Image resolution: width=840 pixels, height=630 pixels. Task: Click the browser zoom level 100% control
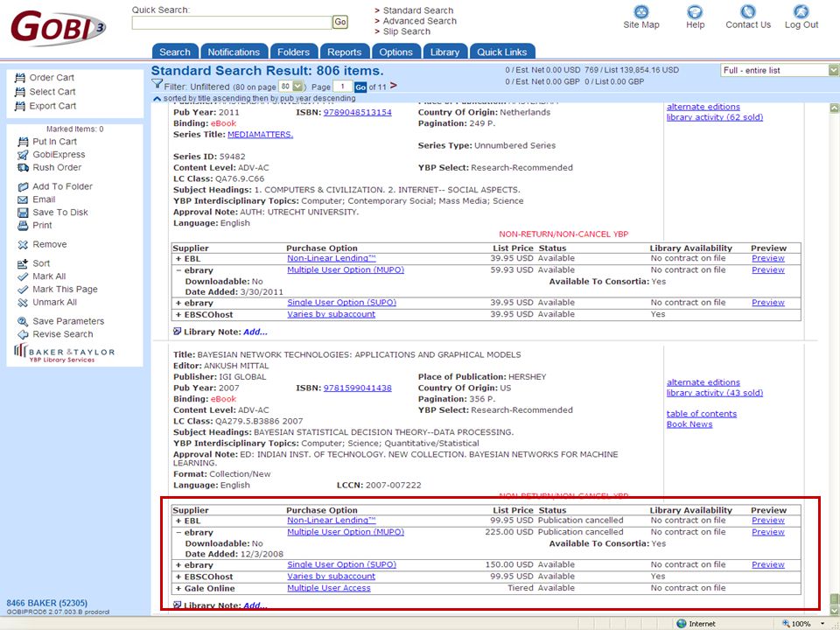(802, 624)
